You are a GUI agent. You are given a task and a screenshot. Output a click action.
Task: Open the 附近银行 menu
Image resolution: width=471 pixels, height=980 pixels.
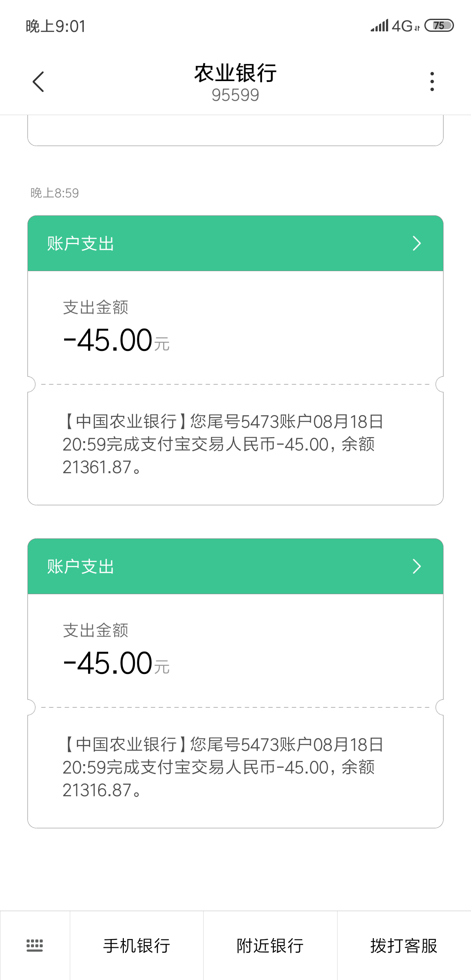270,946
